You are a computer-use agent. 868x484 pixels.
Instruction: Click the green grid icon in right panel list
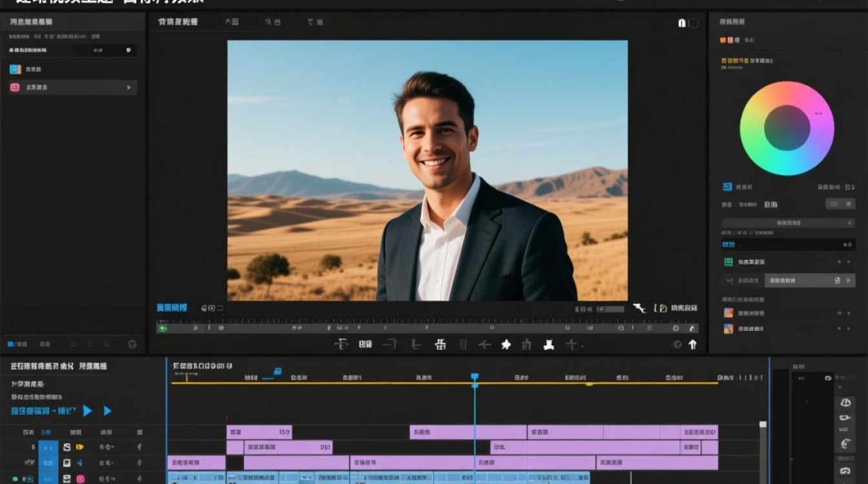point(728,262)
